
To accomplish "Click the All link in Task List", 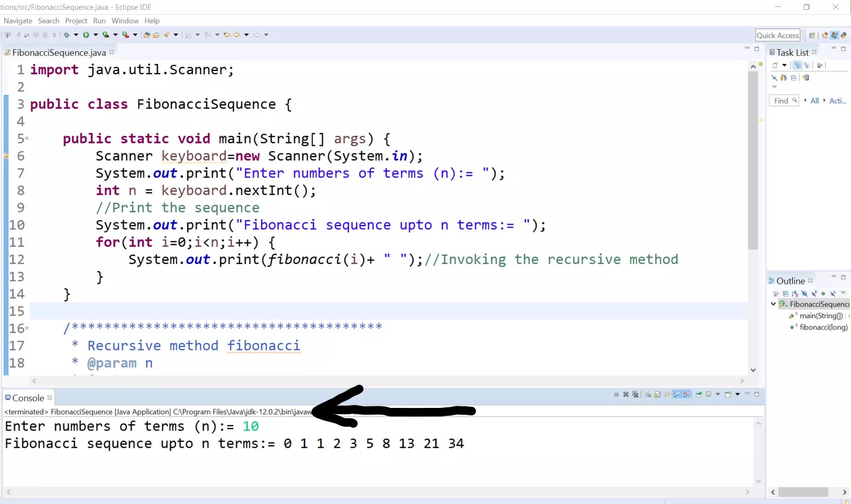I will pos(815,101).
